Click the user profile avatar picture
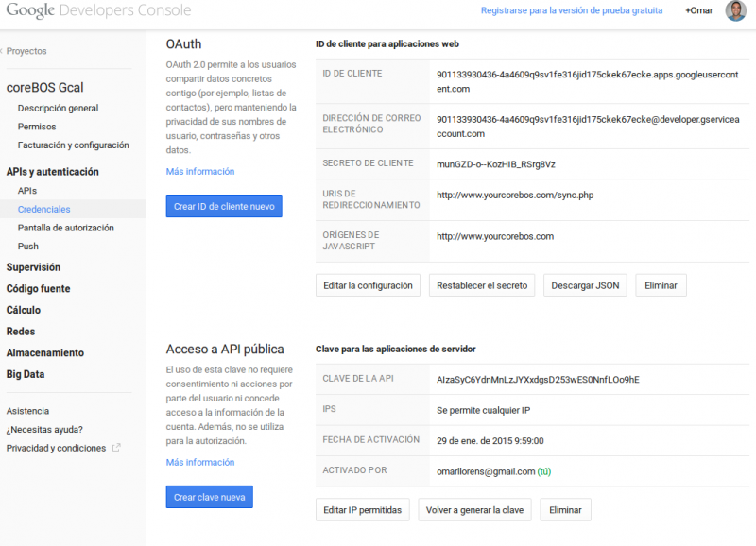756x546 pixels. 735,10
